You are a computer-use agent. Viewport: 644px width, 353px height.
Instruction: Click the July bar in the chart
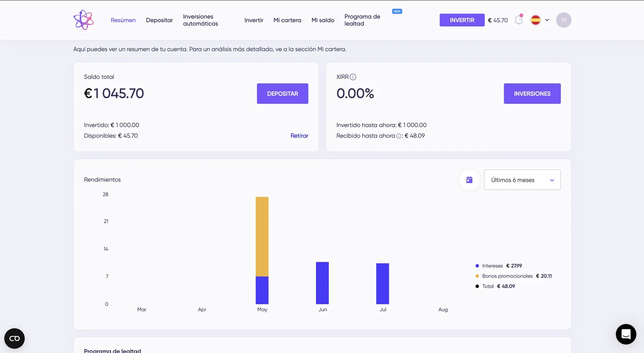point(382,284)
